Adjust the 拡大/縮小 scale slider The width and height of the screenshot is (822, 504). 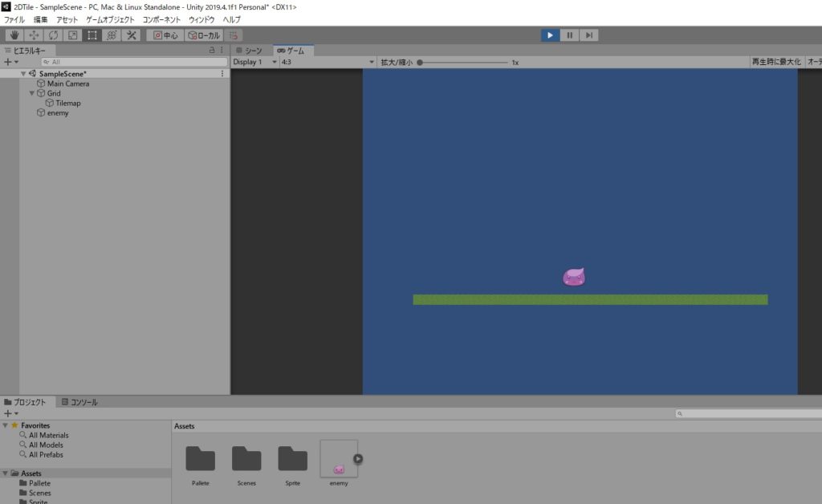[463, 63]
